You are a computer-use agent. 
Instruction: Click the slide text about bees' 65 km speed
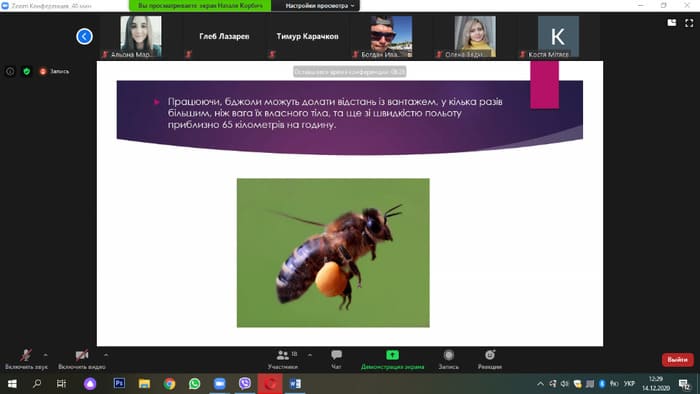(x=335, y=113)
